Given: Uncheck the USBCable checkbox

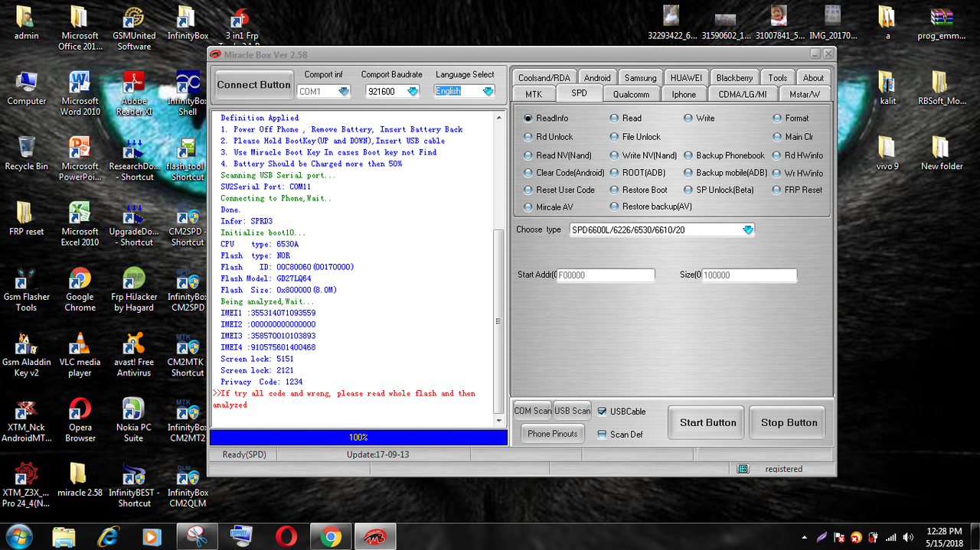Looking at the screenshot, I should pyautogui.click(x=602, y=412).
